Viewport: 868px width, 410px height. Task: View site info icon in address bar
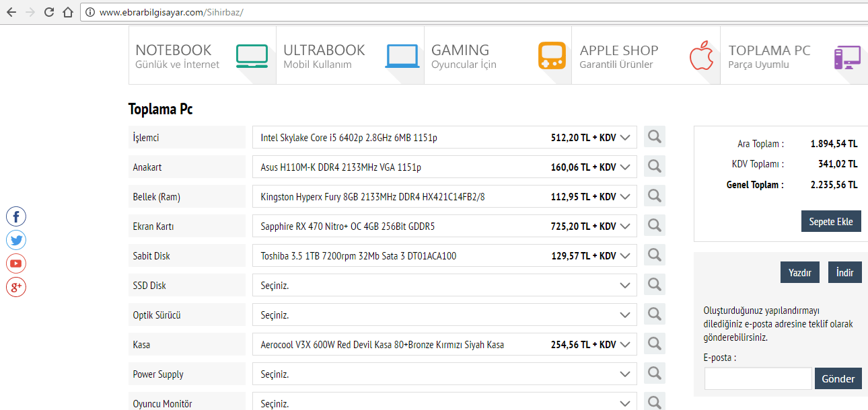coord(89,12)
